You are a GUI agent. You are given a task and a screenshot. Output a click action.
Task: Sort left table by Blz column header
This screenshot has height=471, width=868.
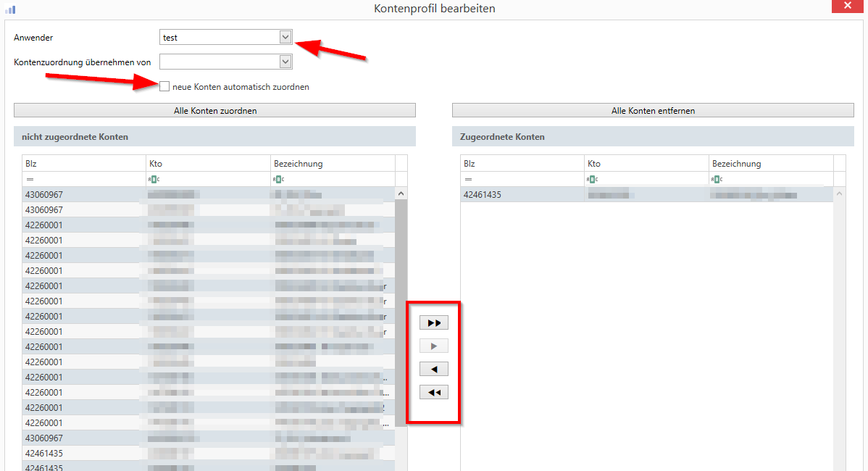pos(83,164)
